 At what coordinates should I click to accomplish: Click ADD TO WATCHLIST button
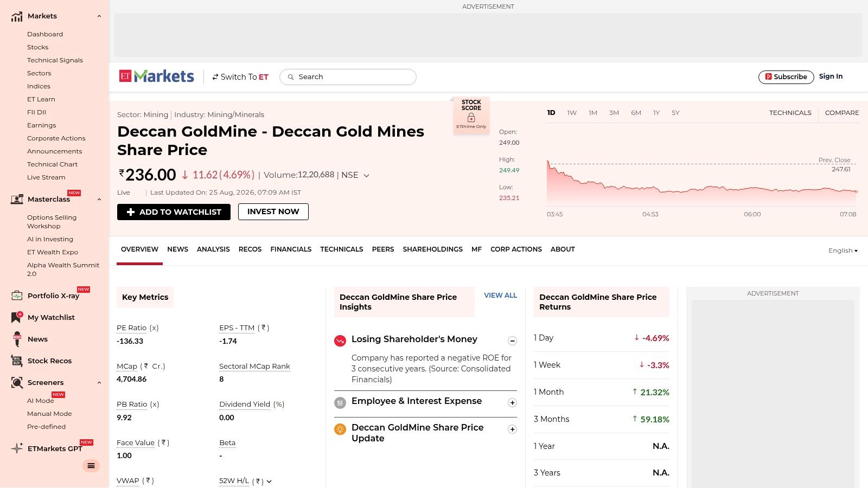click(x=174, y=212)
